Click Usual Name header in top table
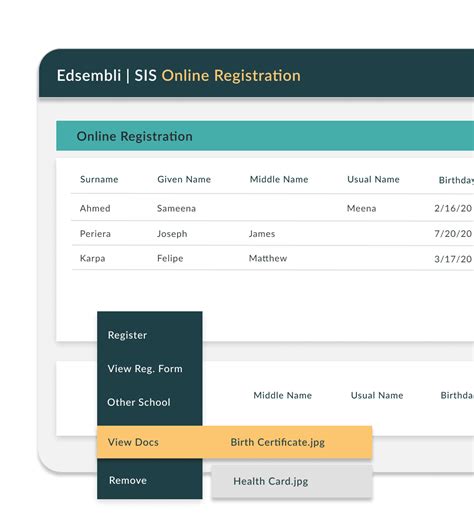 373,179
